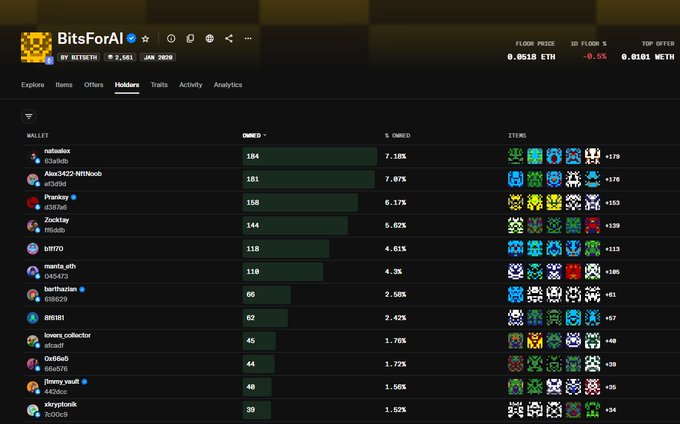This screenshot has height=424, width=680.
Task: Click 8f6181's blue avatar icon
Action: (x=33, y=318)
